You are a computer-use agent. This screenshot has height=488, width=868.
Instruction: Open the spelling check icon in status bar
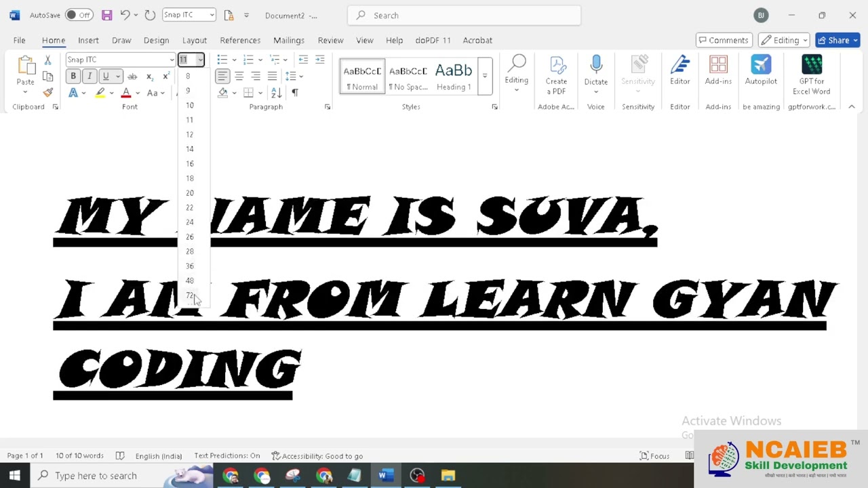pyautogui.click(x=120, y=456)
